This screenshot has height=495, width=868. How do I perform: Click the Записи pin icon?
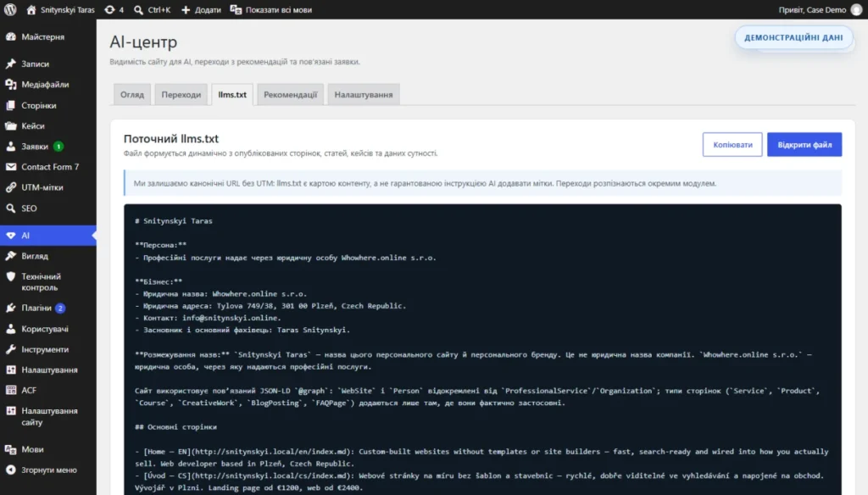tap(10, 64)
